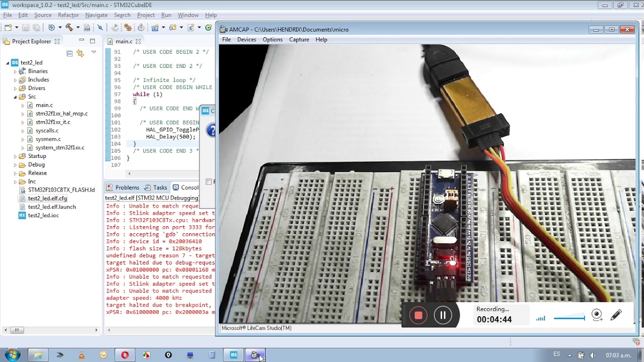Click the Windows Start button
Screen dimensions: 644x362
click(12, 355)
